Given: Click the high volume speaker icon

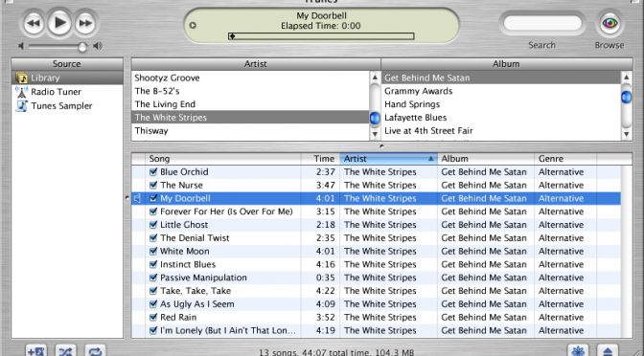Looking at the screenshot, I should [98, 46].
